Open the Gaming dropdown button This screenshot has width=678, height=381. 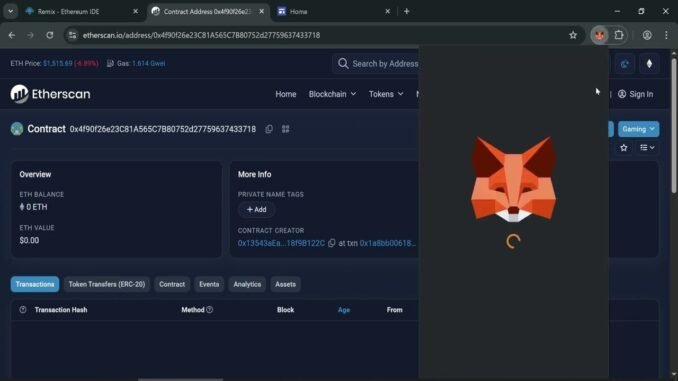tap(638, 129)
